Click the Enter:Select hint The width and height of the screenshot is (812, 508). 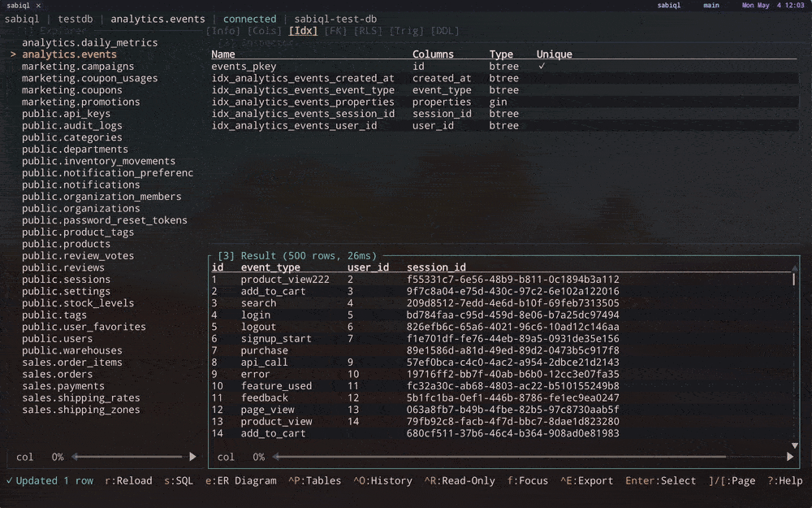[x=661, y=480]
